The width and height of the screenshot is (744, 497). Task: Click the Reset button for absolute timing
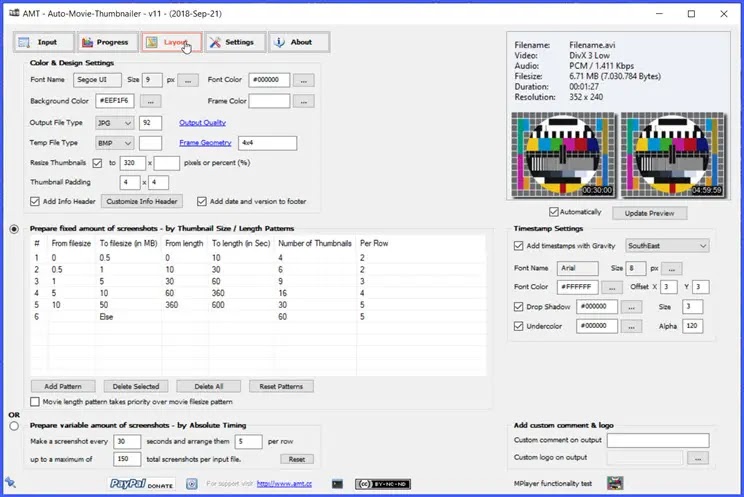pyautogui.click(x=297, y=459)
